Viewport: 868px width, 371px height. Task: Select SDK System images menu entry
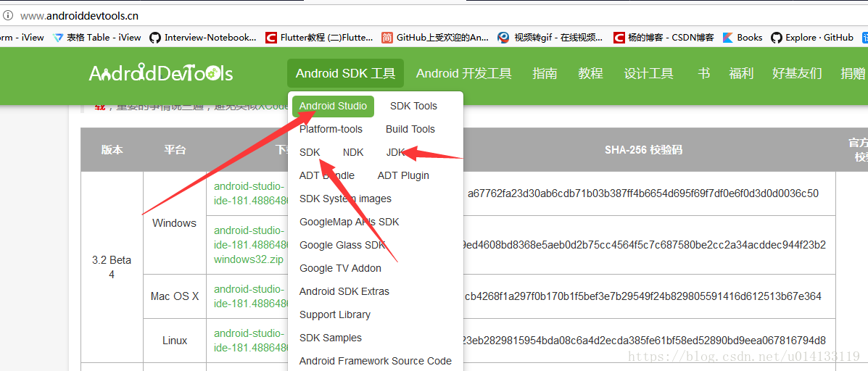coord(345,199)
